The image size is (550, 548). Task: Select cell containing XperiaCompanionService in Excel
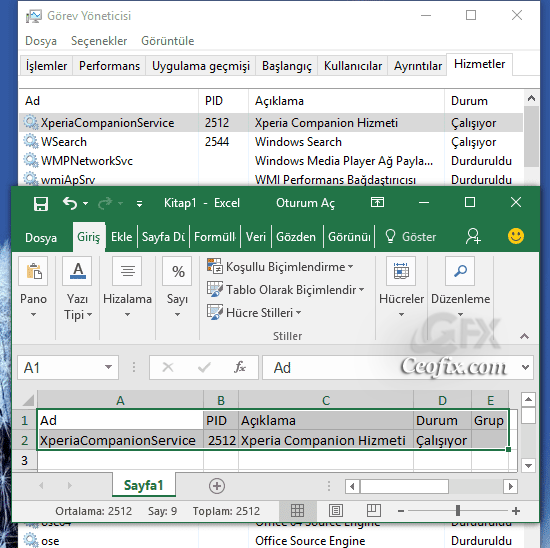(x=120, y=440)
